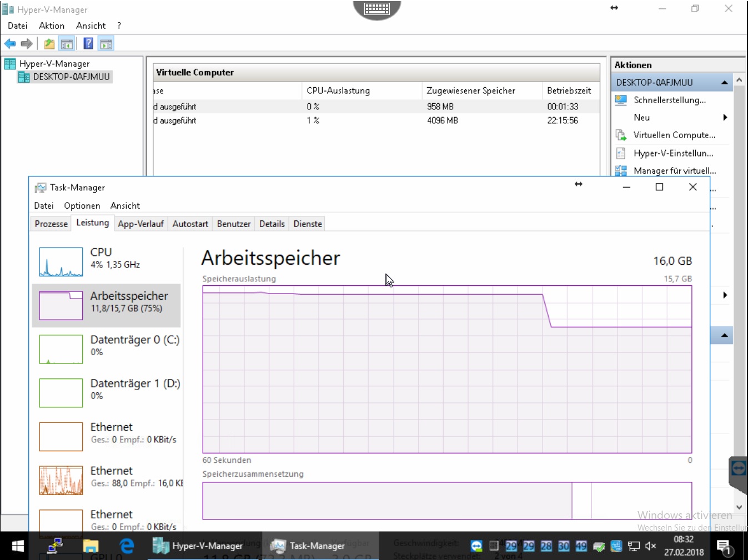Switch to the Autostart tab

(190, 224)
